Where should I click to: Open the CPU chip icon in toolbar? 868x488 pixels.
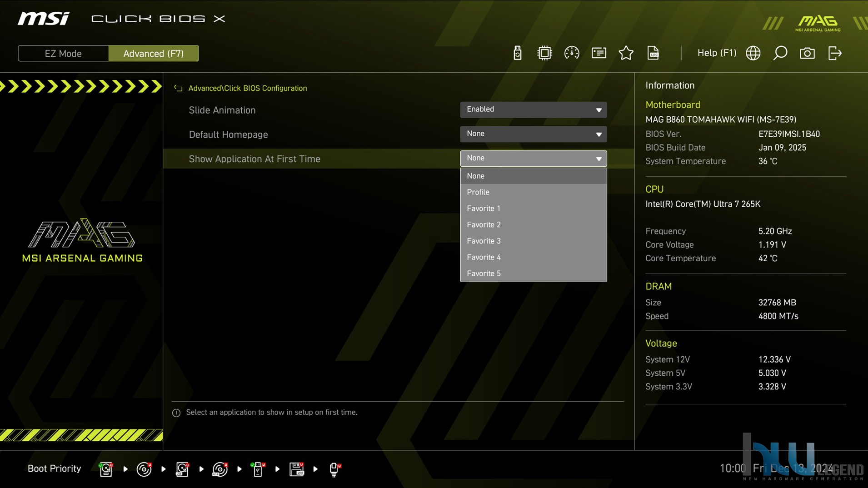click(544, 53)
